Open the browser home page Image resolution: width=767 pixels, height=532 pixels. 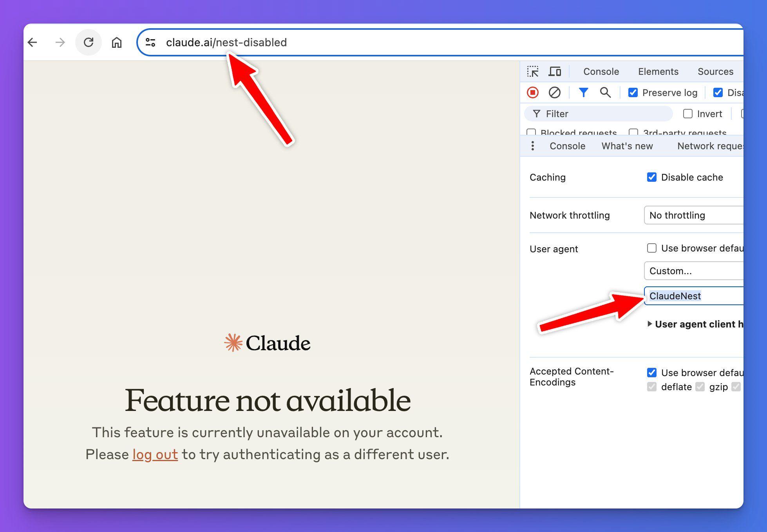tap(117, 42)
